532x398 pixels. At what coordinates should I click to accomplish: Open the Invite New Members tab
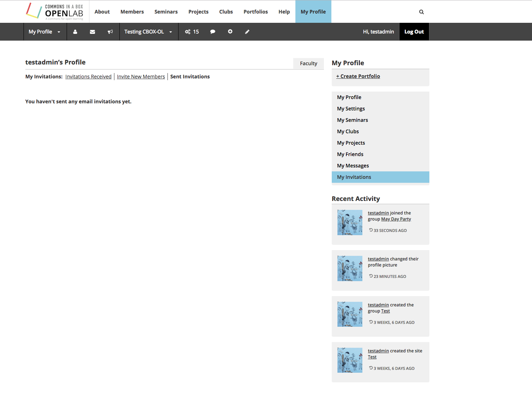click(141, 77)
